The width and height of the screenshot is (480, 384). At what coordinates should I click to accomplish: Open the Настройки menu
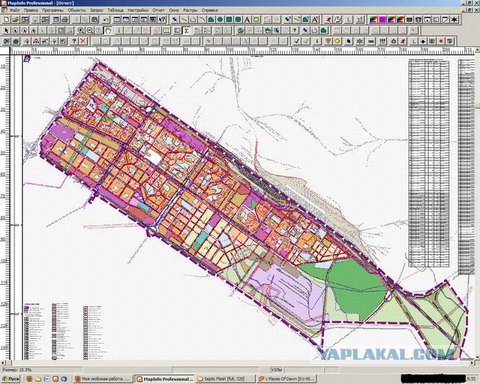tap(138, 10)
